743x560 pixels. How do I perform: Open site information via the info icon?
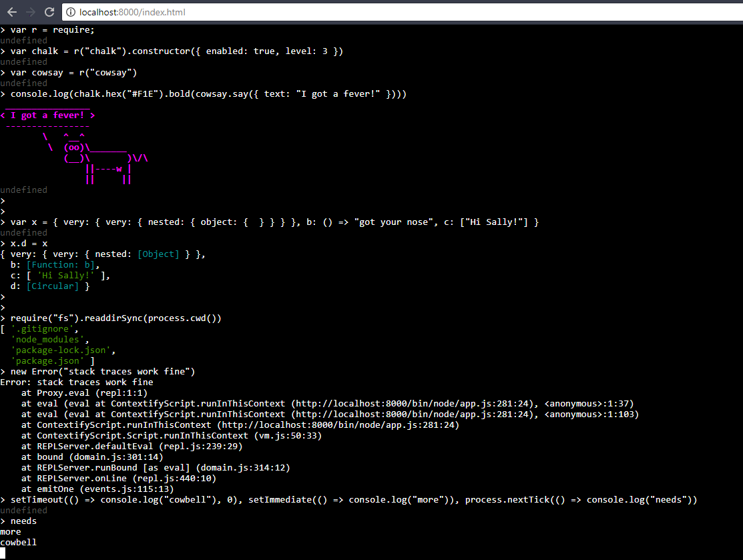pyautogui.click(x=69, y=11)
